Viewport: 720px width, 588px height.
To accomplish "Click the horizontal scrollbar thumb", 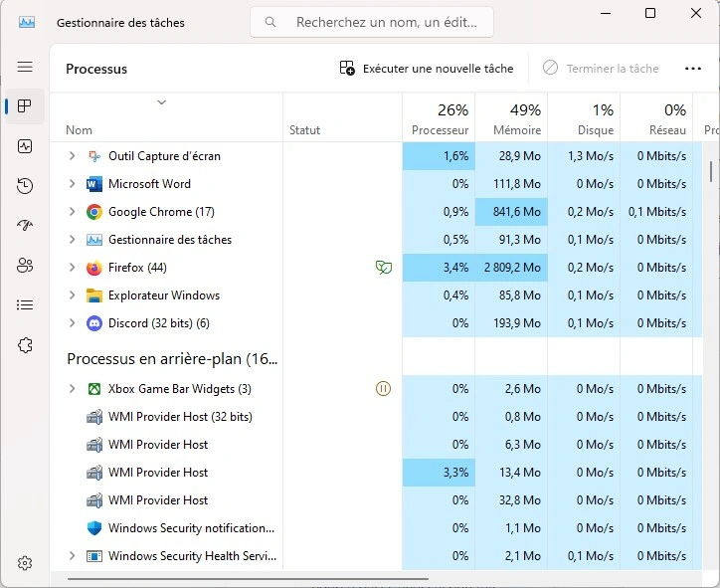I will click(248, 579).
